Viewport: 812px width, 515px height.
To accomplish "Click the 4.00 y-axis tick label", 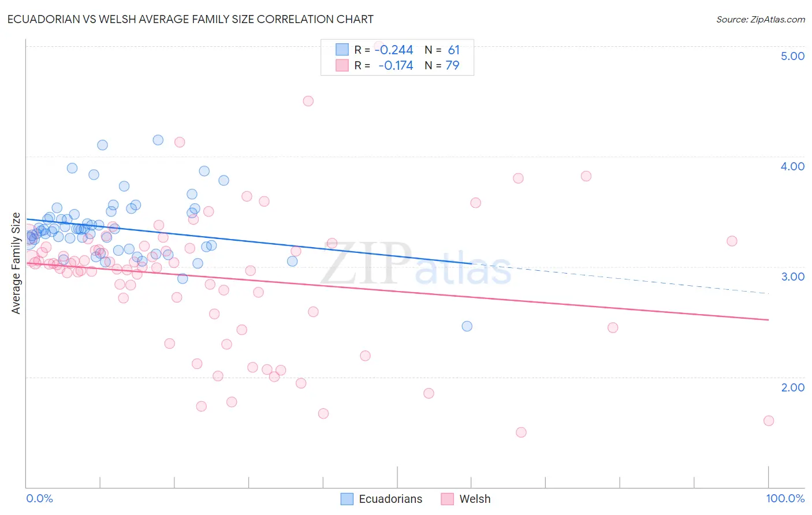I will [x=792, y=166].
